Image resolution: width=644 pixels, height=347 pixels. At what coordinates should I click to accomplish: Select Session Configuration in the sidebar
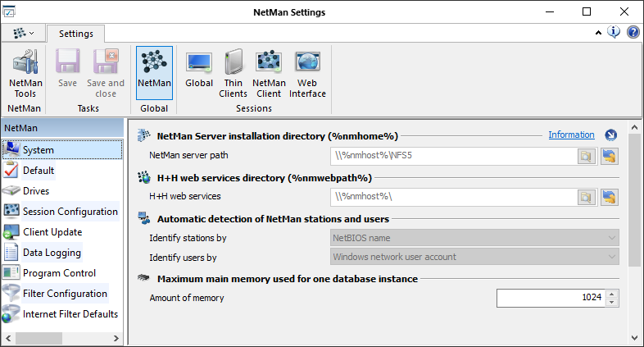[70, 212]
